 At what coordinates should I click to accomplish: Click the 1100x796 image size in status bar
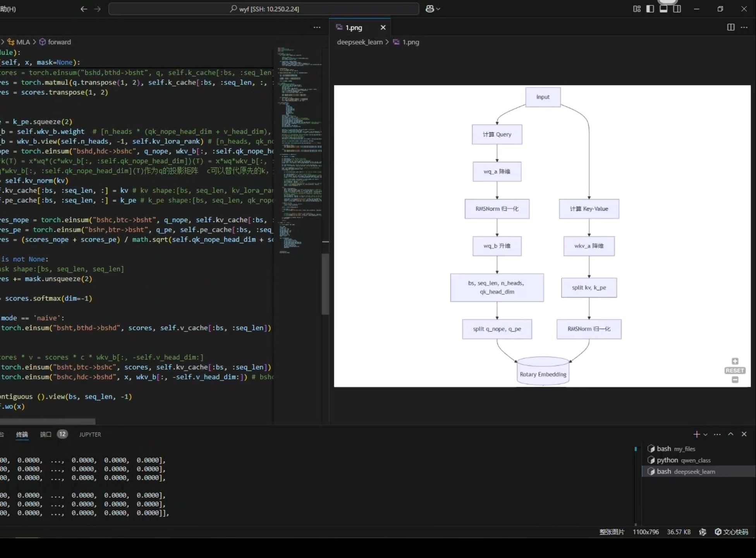point(646,532)
